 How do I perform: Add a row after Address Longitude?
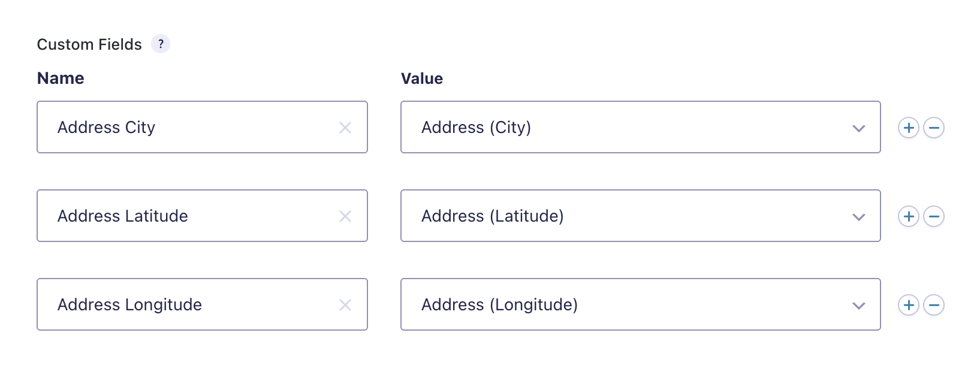pos(909,305)
